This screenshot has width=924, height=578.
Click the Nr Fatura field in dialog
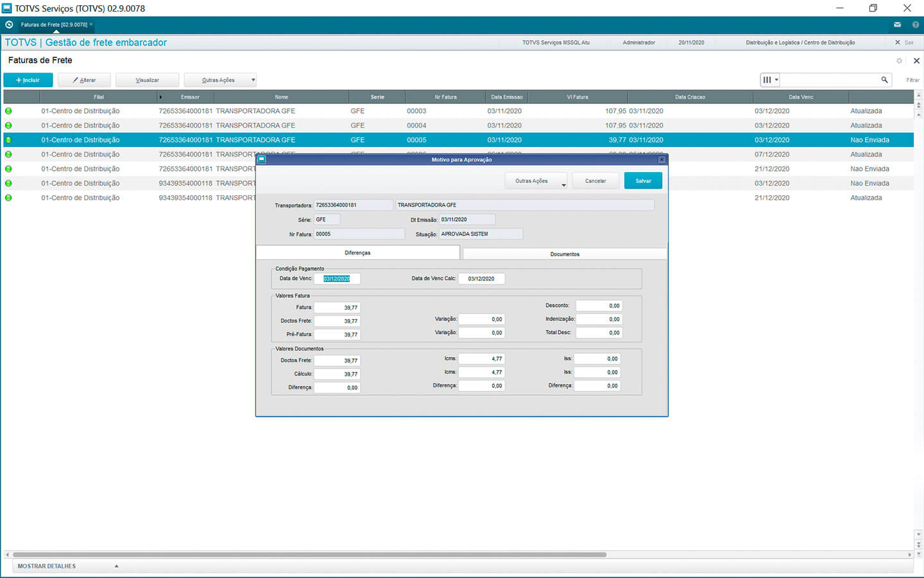[359, 234]
